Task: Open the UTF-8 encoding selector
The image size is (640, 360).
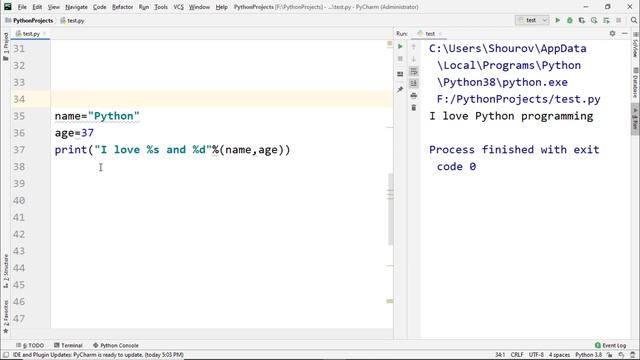Action: (536, 355)
